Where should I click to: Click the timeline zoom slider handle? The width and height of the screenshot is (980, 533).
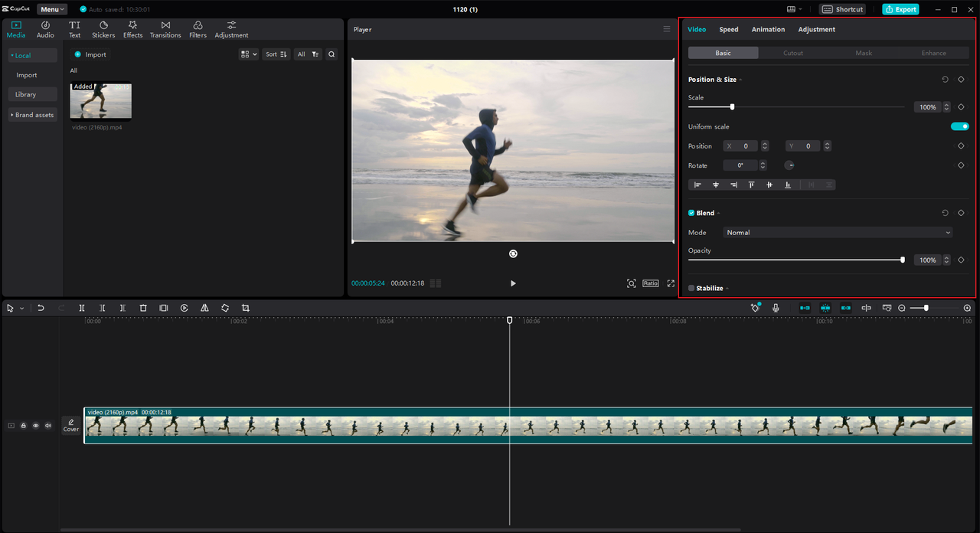coord(926,308)
